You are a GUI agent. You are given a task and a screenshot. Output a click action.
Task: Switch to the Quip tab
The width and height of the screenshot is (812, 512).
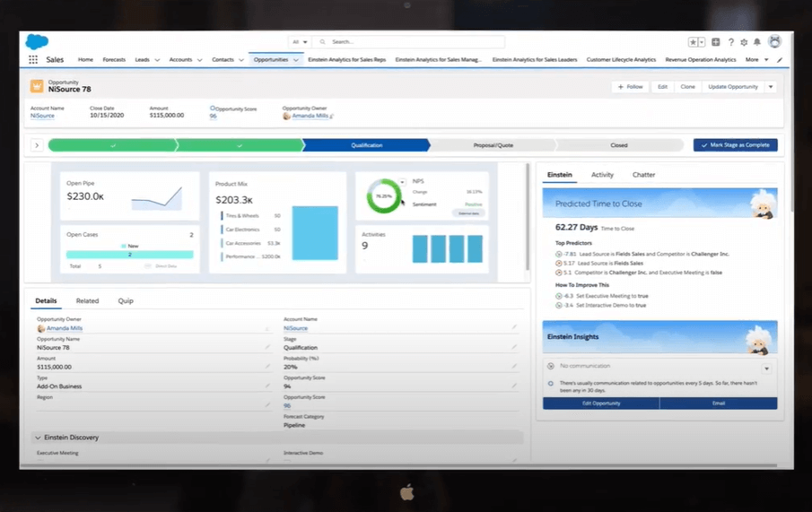pos(126,300)
